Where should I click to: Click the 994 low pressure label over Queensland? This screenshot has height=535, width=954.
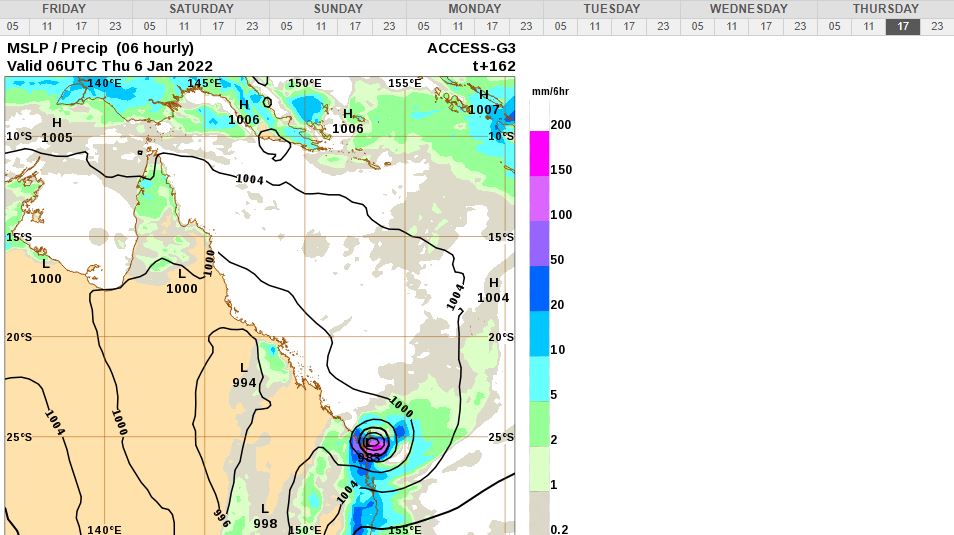click(244, 375)
